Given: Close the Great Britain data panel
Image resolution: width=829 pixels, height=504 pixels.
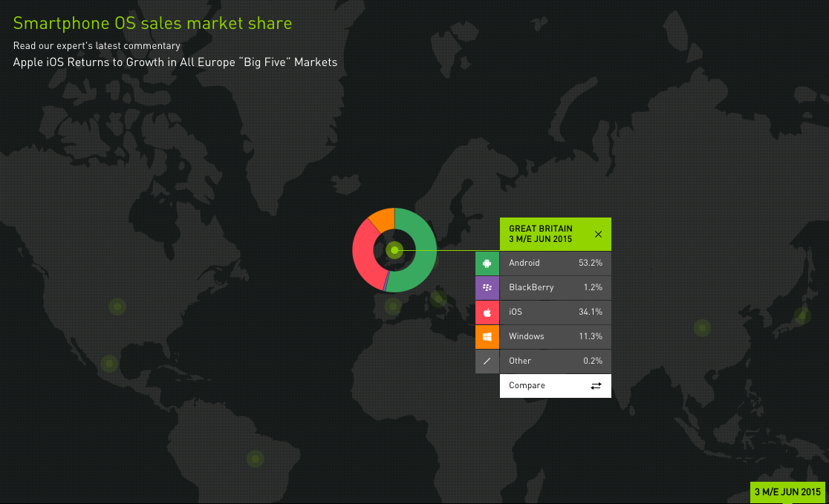Looking at the screenshot, I should 598,235.
